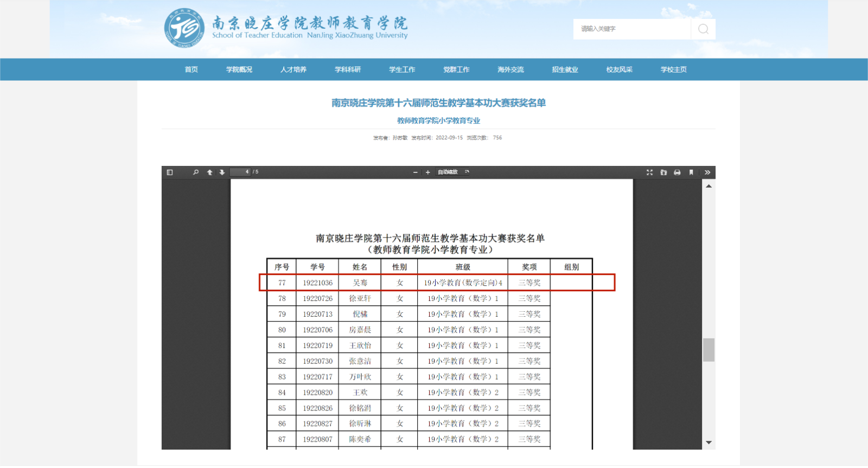This screenshot has height=468, width=868.
Task: Click the PDF page number field
Action: (240, 172)
